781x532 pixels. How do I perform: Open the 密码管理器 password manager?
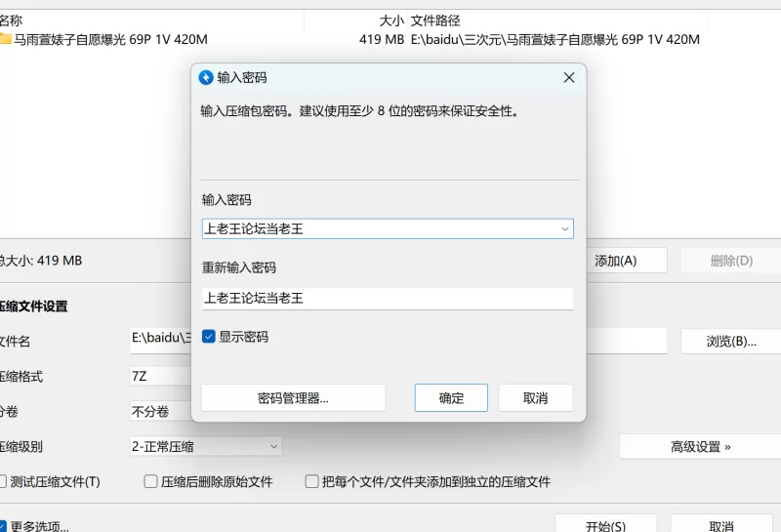[293, 398]
